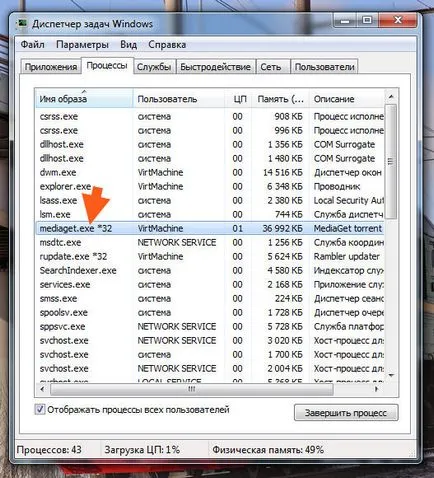Open the Вид menu
434x478 pixels.
(x=128, y=45)
